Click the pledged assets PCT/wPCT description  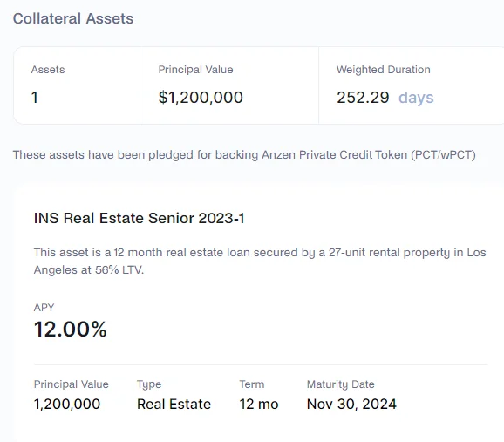coord(244,154)
